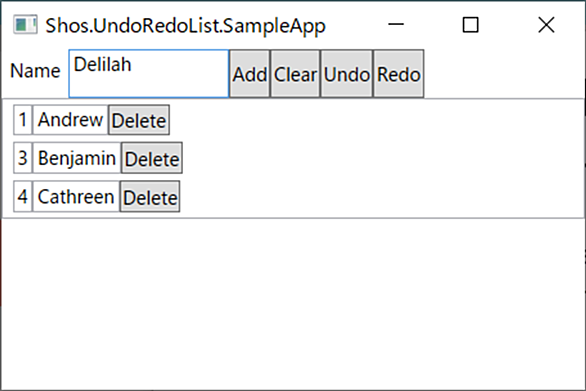Click the ID cell showing 3

[x=23, y=158]
